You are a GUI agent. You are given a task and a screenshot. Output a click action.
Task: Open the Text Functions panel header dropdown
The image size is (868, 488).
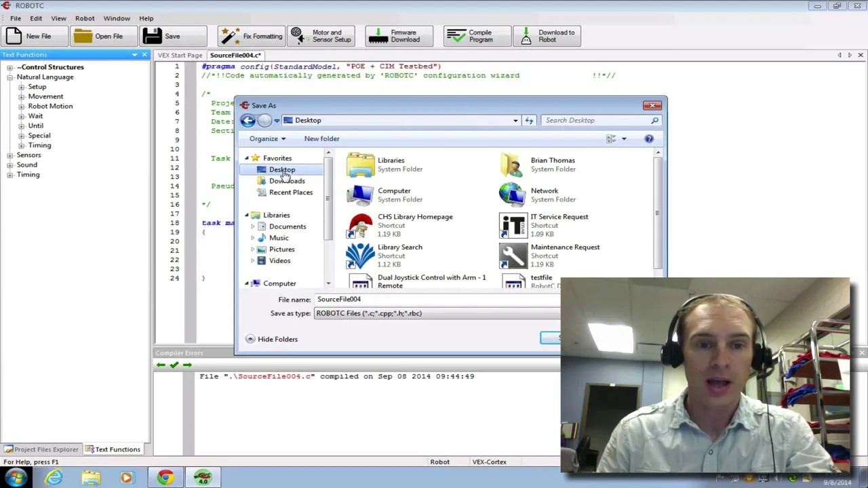[134, 55]
